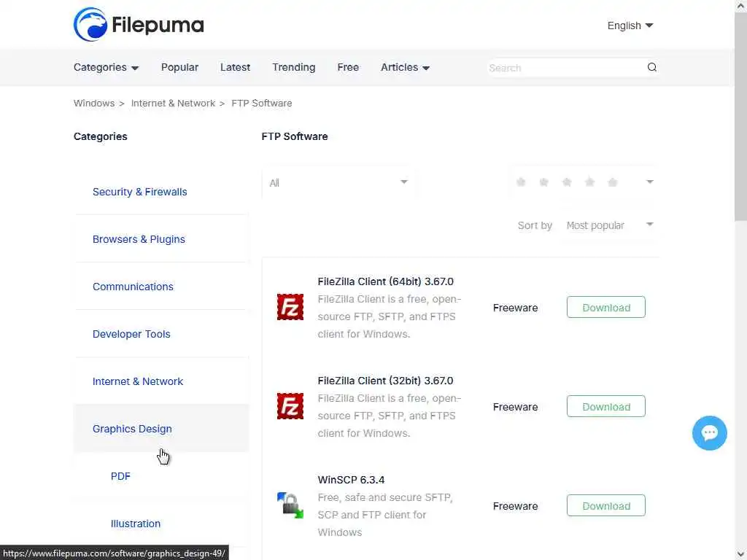747x560 pixels.
Task: Select the third rating star
Action: point(566,182)
